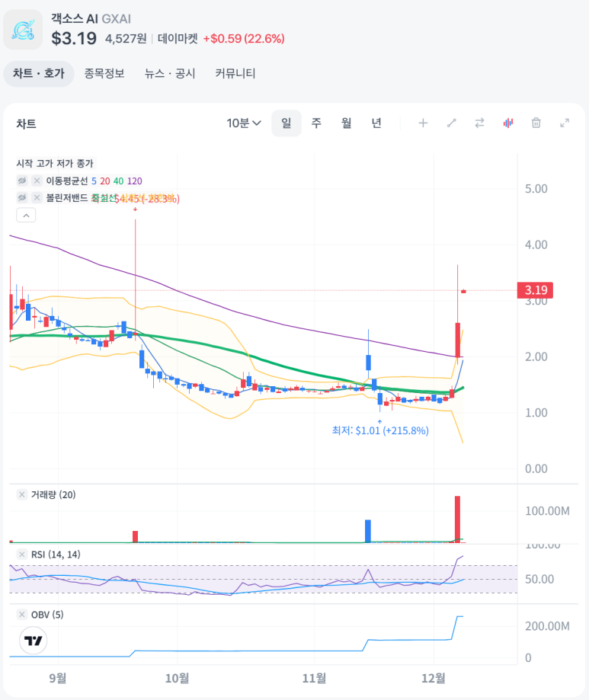
Task: Open the 종목정보 tab
Action: [x=104, y=74]
